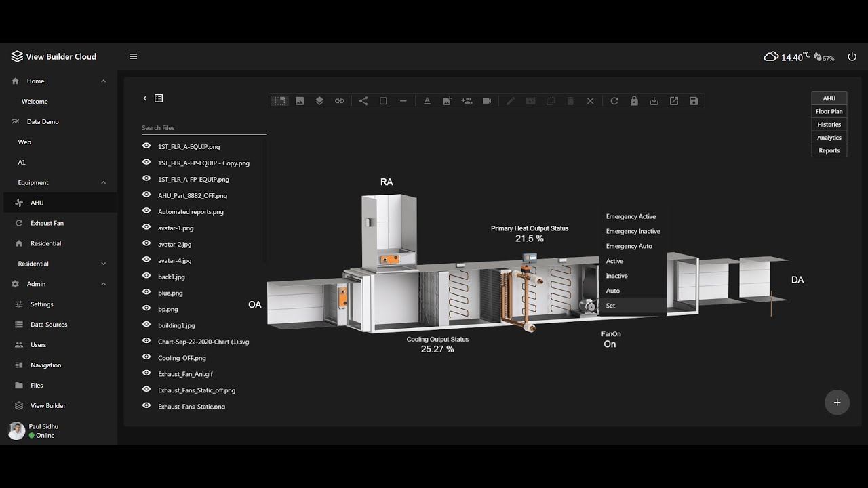The image size is (868, 488).
Task: Open the Floor Plan view
Action: click(x=829, y=111)
